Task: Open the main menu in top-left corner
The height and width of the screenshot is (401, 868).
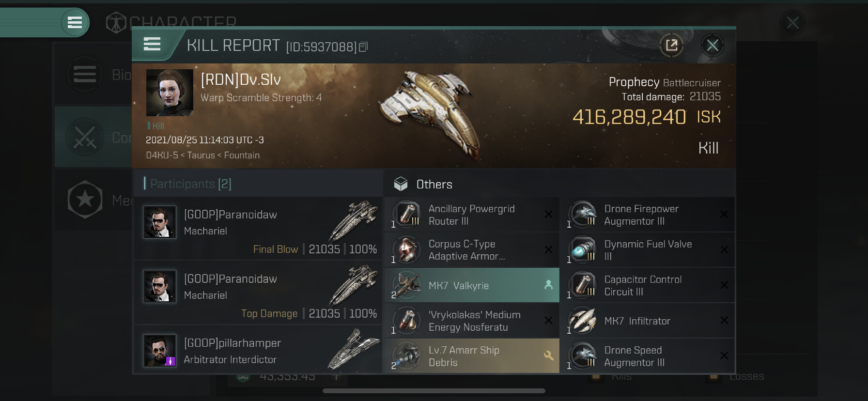Action: pos(75,22)
